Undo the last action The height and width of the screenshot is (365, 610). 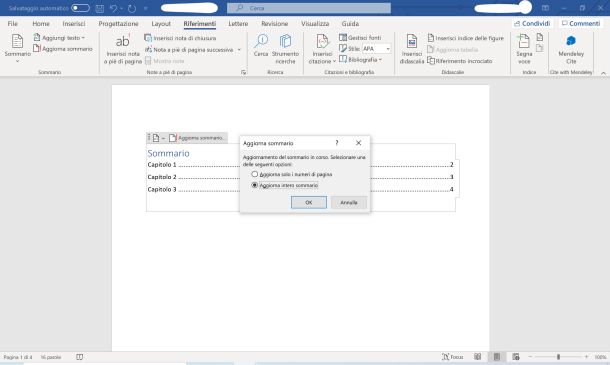(113, 8)
